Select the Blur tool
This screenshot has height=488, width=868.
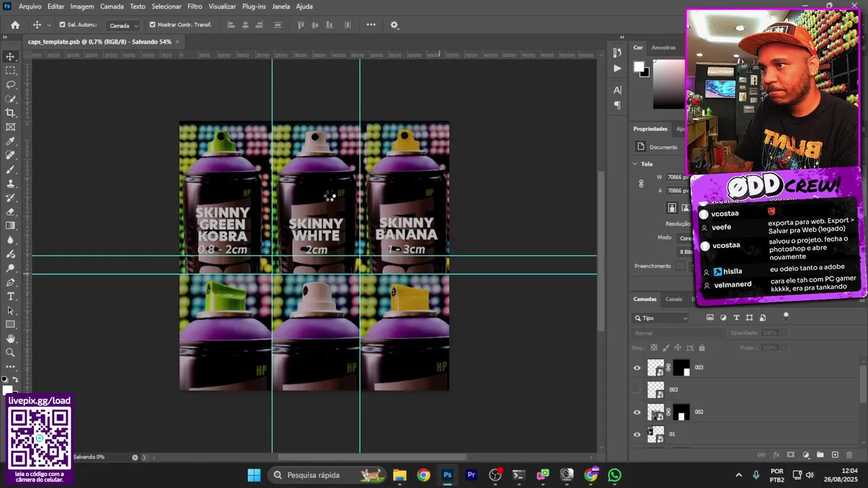click(x=10, y=240)
